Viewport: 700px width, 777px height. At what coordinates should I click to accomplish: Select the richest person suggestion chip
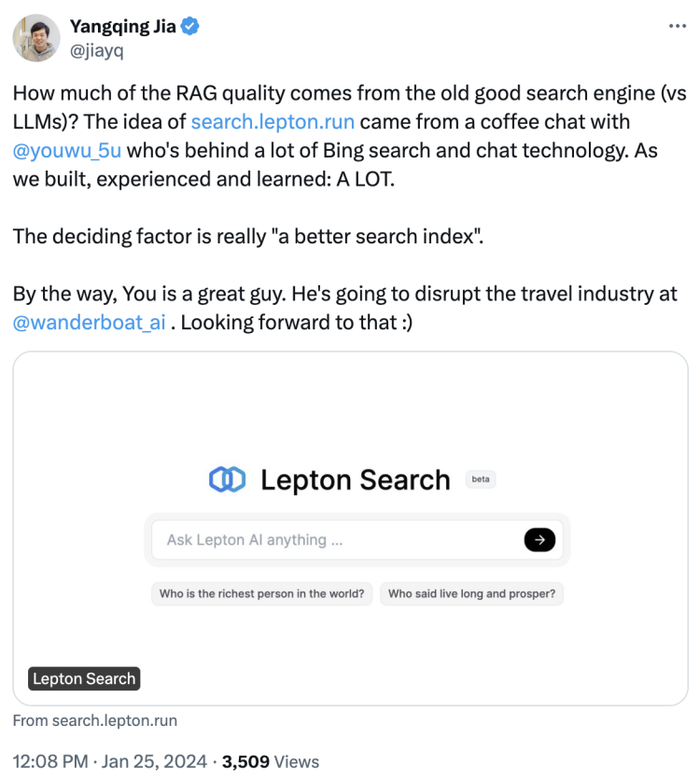pos(262,594)
